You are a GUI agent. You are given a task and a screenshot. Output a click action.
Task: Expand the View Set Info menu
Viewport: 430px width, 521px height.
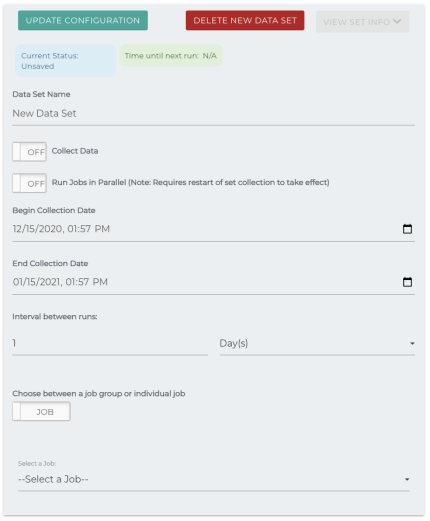pos(362,22)
